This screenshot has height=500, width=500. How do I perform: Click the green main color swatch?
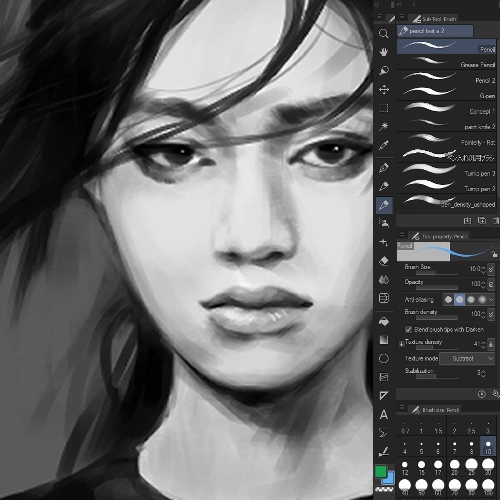point(381,471)
